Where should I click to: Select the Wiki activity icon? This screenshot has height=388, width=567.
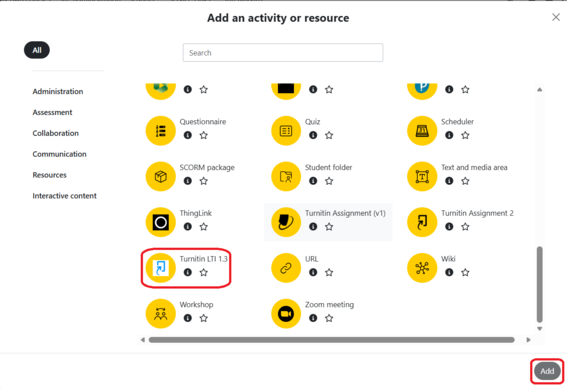coord(422,268)
